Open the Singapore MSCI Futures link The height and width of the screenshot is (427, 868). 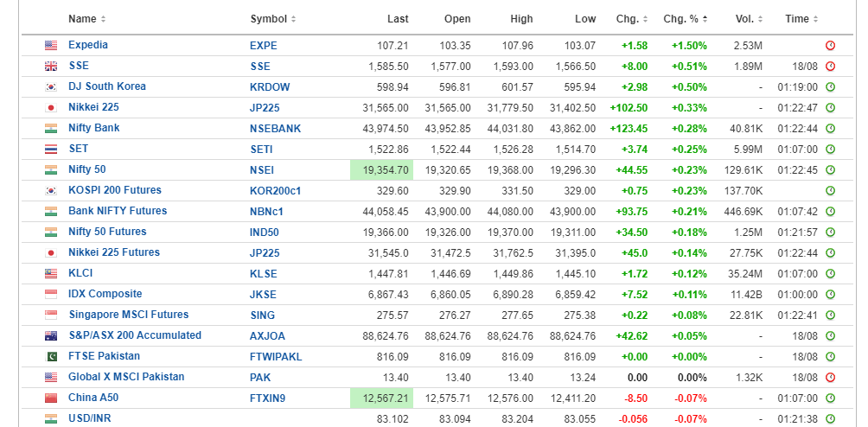point(129,315)
